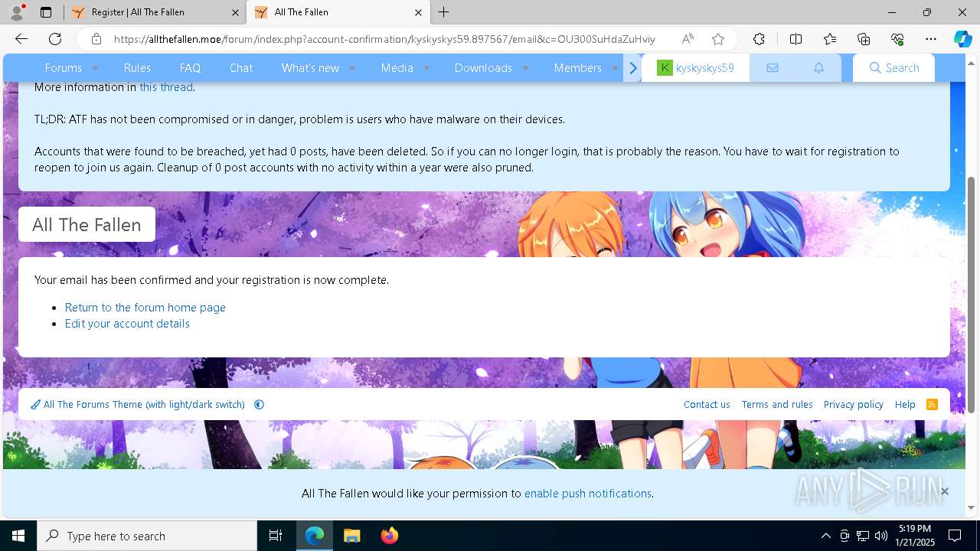This screenshot has width=980, height=551.
Task: Open Browser essentials icon
Action: click(x=897, y=39)
